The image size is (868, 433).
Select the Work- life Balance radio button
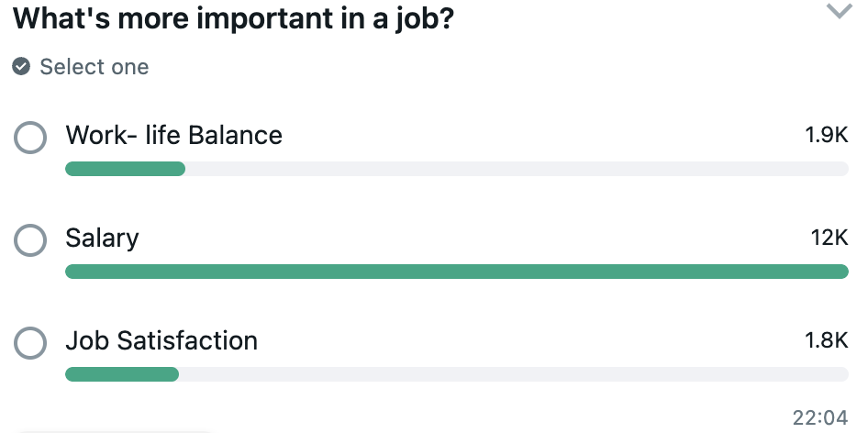pyautogui.click(x=30, y=138)
